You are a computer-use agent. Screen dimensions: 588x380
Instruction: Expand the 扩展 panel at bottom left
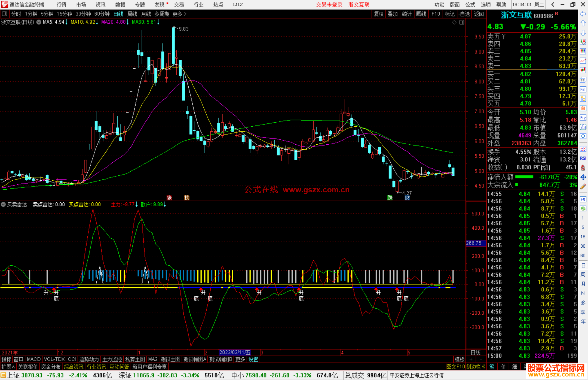[x=8, y=367]
